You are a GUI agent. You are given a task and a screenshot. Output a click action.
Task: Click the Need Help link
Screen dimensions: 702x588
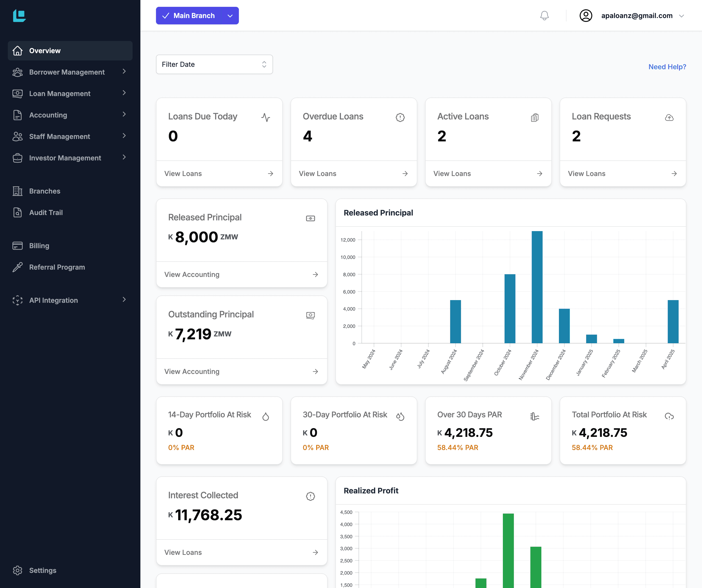667,67
